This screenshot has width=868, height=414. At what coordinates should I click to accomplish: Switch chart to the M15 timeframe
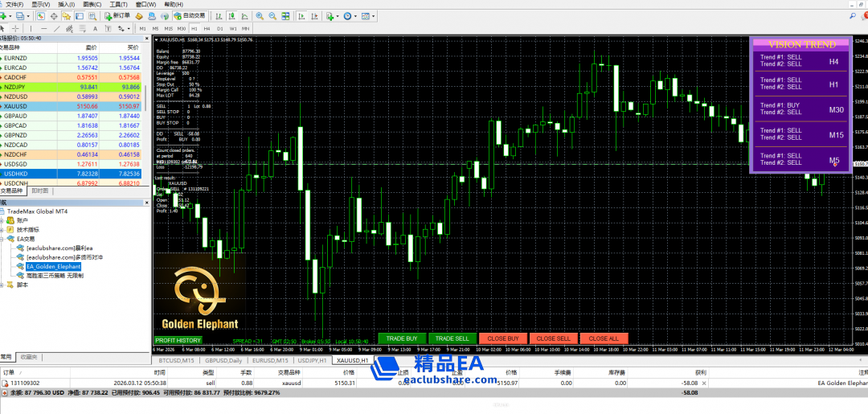168,28
